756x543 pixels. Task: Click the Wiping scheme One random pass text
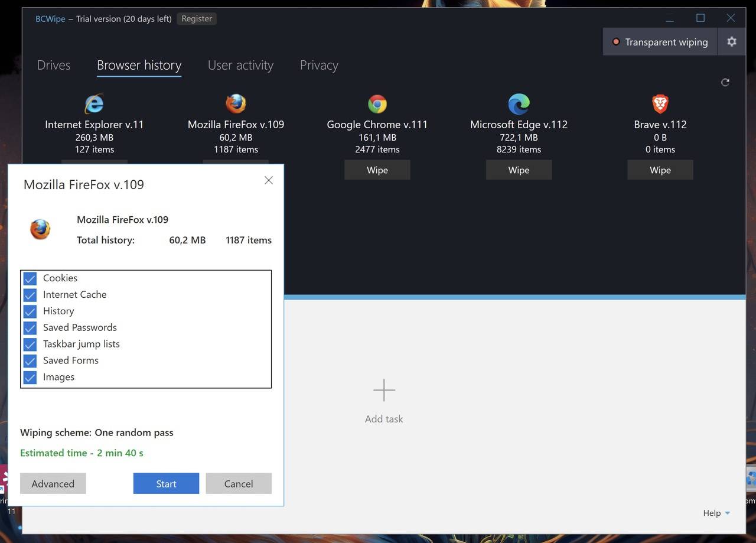point(97,433)
